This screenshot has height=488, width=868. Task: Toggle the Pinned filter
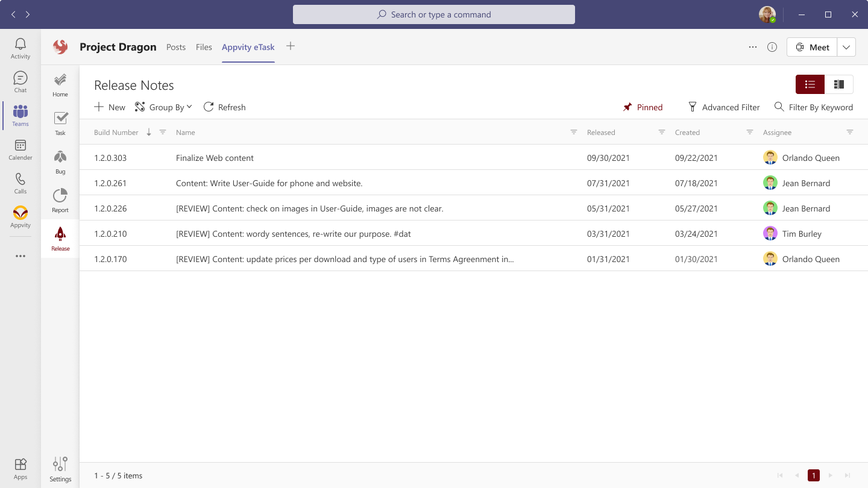coord(643,107)
